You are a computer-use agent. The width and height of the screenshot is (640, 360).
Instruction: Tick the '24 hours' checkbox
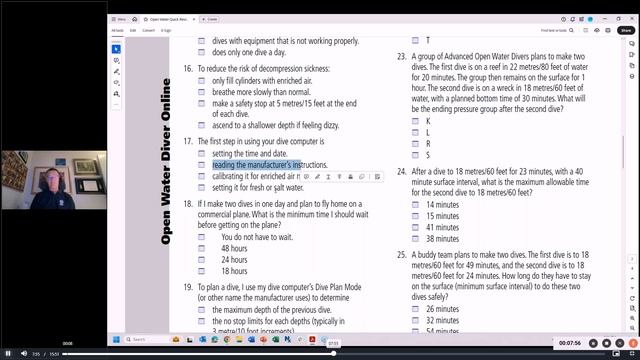[202, 260]
